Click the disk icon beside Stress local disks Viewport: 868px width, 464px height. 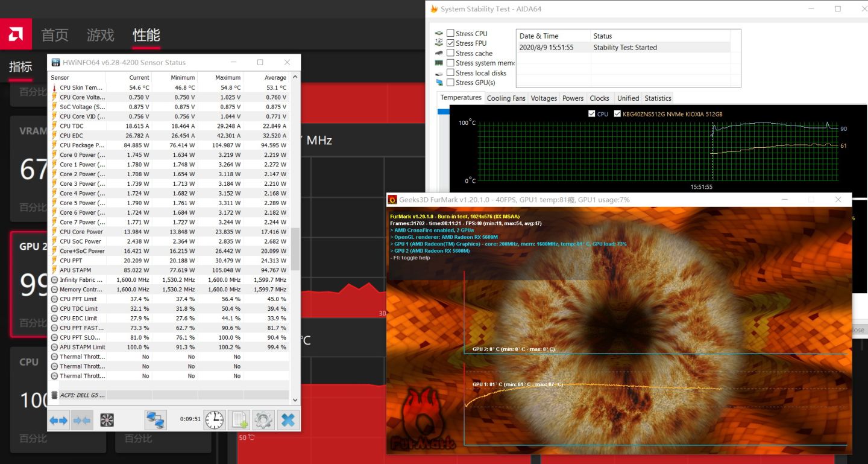[439, 72]
